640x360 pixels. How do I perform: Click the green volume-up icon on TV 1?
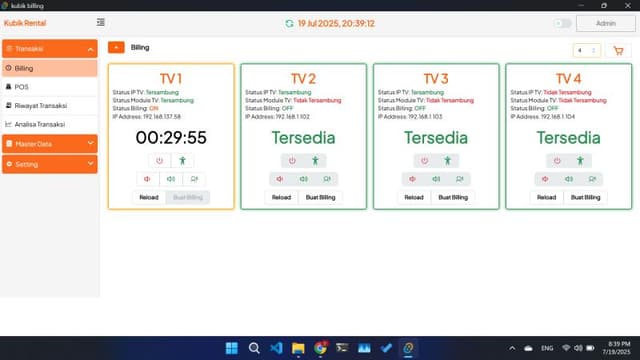pyautogui.click(x=171, y=179)
